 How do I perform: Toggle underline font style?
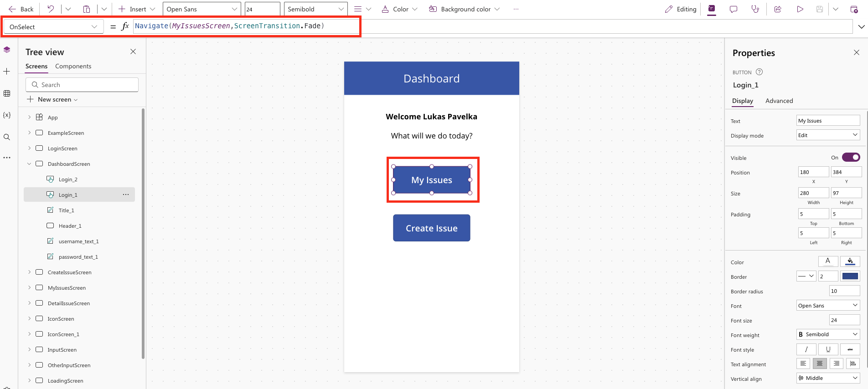pyautogui.click(x=828, y=349)
